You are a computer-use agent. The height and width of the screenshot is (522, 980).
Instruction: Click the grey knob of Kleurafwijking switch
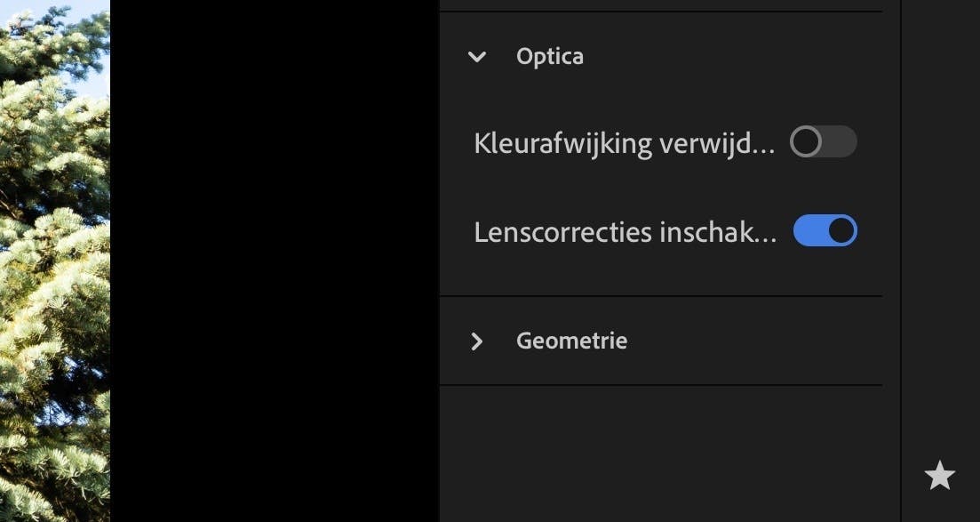(x=806, y=142)
